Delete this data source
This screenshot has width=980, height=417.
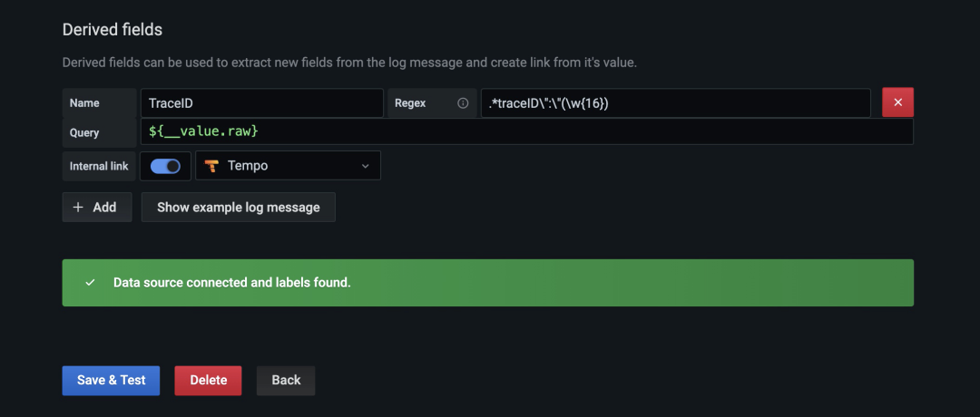(208, 380)
